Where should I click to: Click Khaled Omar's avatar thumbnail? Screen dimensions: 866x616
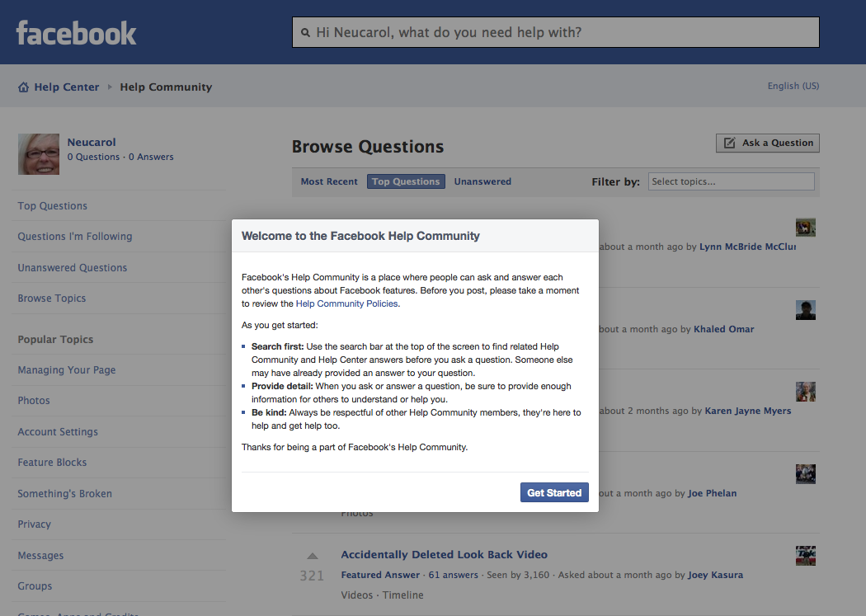(x=805, y=310)
